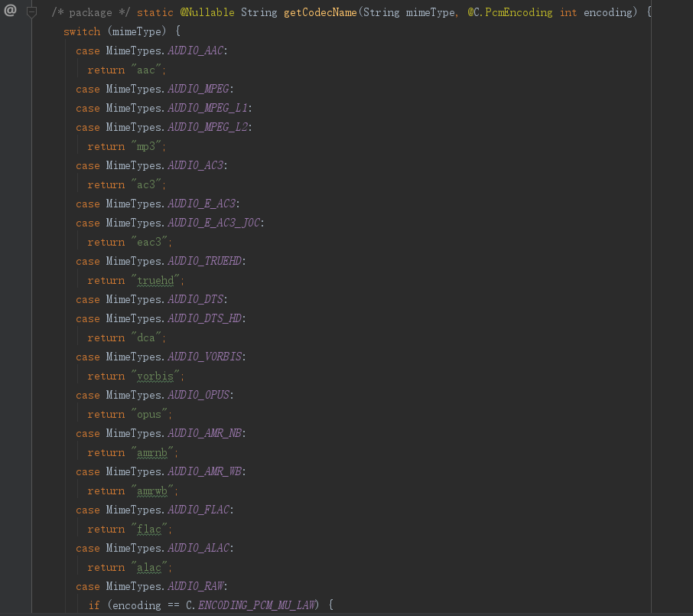Click the AUDIO_ALAC constant

[x=198, y=549]
